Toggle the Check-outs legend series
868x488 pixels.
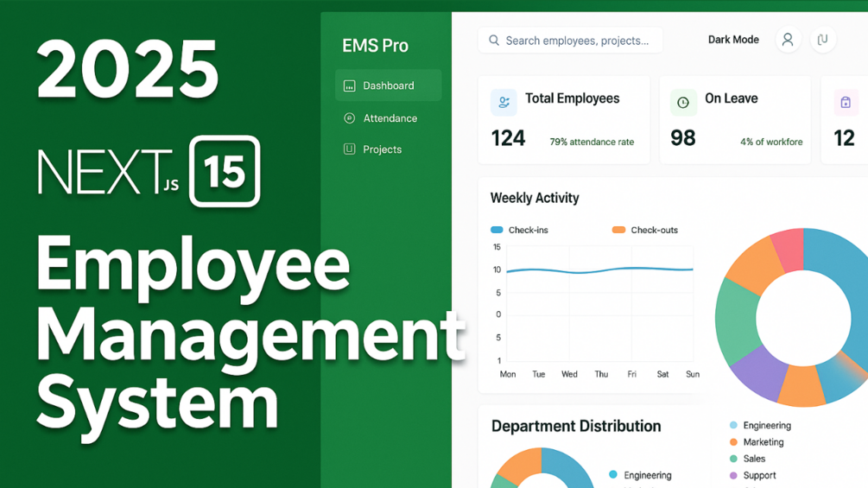(x=645, y=230)
